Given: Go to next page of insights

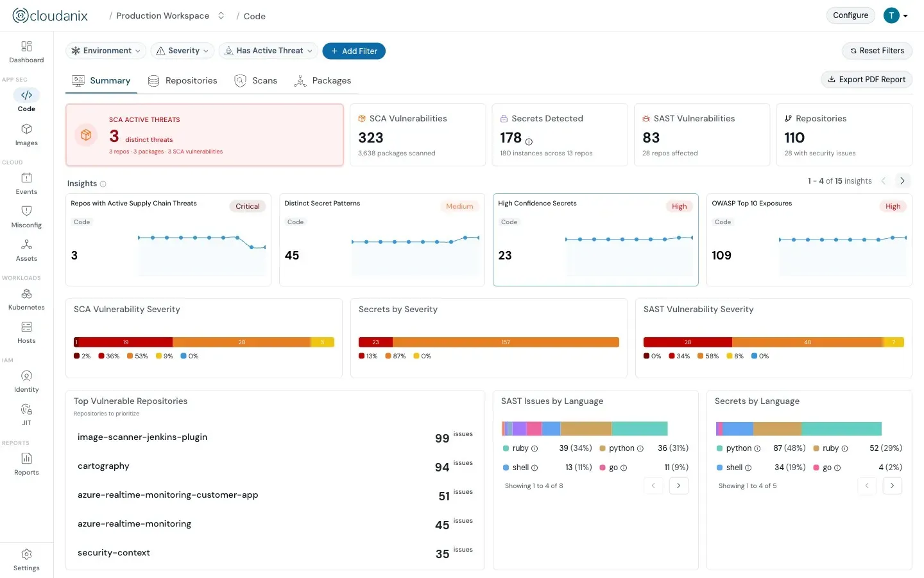Looking at the screenshot, I should tap(902, 181).
